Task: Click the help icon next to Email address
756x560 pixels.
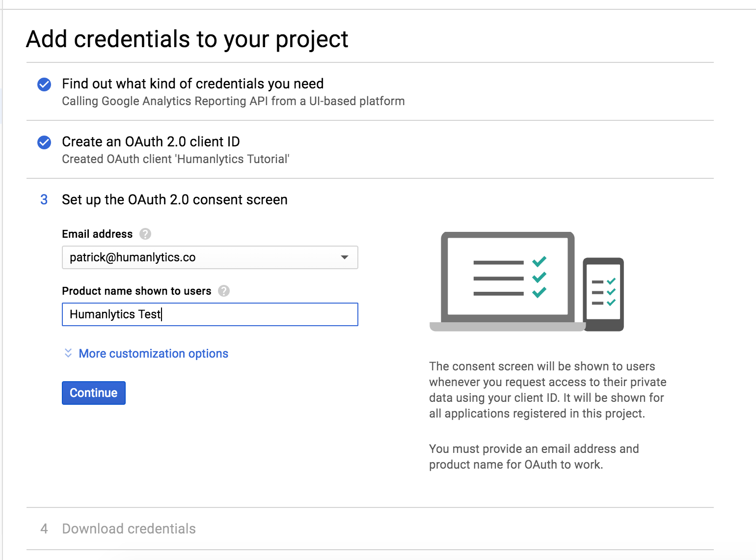Action: click(145, 234)
